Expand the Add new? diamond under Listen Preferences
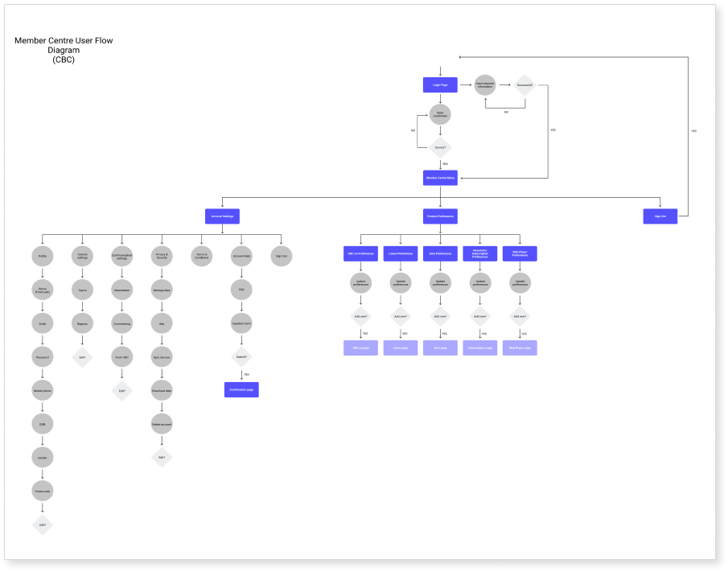Screen dimensions: 728x572 [x=400, y=317]
